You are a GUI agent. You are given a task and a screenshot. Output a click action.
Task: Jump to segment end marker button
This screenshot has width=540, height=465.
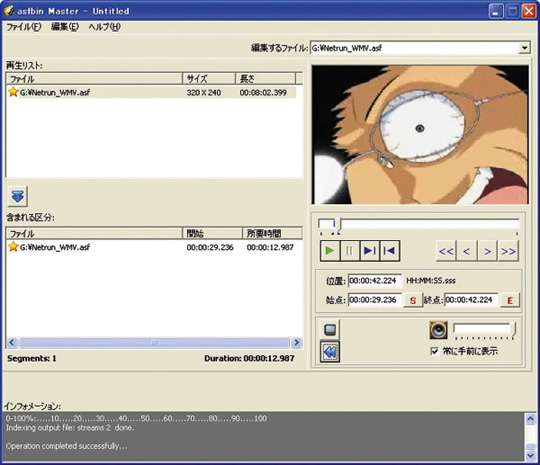370,251
